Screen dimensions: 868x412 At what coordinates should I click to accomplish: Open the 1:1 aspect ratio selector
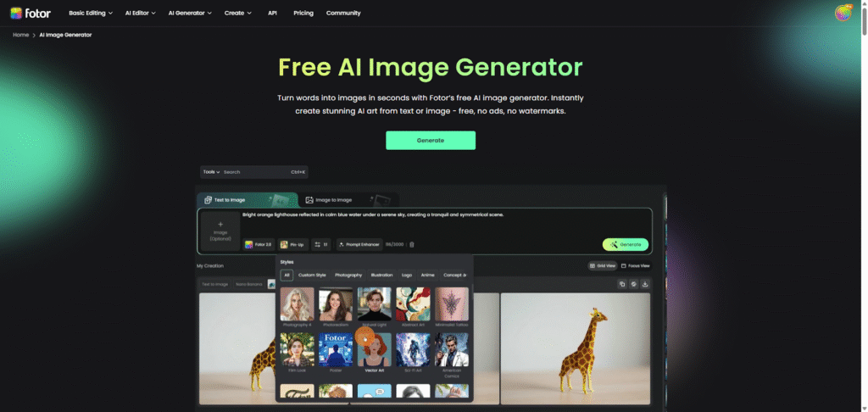tap(321, 244)
